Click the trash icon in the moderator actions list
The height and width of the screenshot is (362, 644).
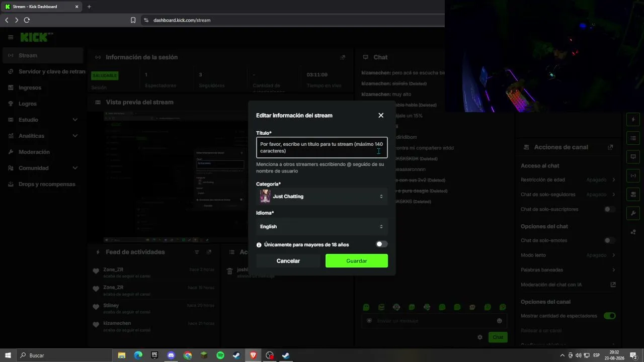click(230, 271)
